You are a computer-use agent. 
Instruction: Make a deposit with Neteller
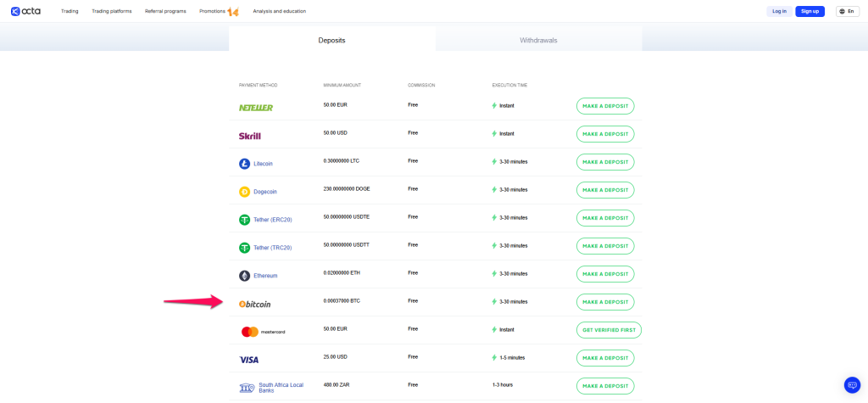605,106
